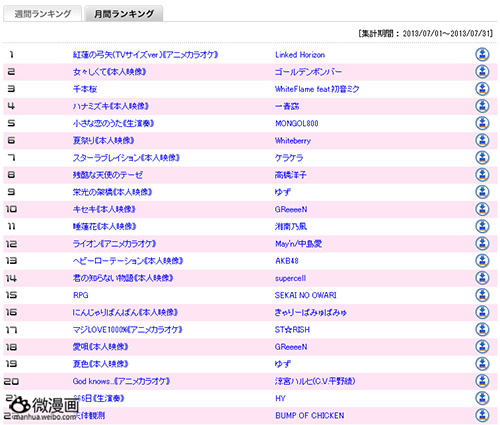Click the round blue icon in ライオン row
Screen dimensions: 500x425
pos(482,243)
